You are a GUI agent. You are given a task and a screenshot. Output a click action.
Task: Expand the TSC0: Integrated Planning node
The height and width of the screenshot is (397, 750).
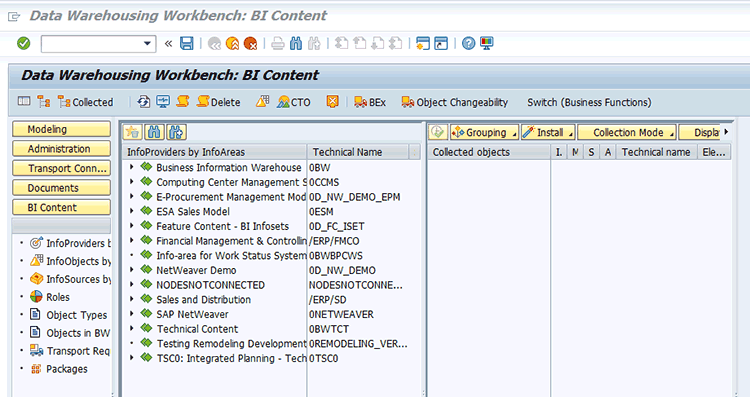[x=132, y=358]
